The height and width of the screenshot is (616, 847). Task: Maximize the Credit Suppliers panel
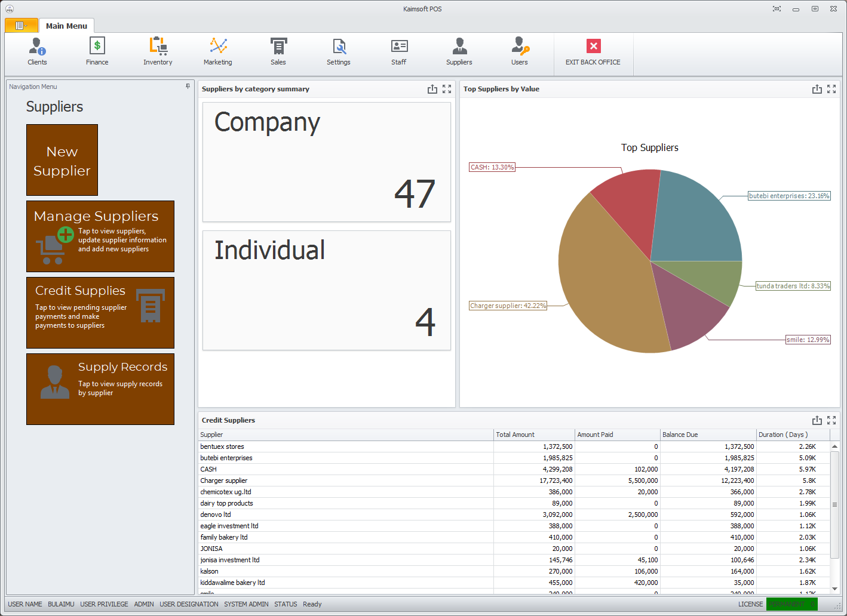click(831, 420)
